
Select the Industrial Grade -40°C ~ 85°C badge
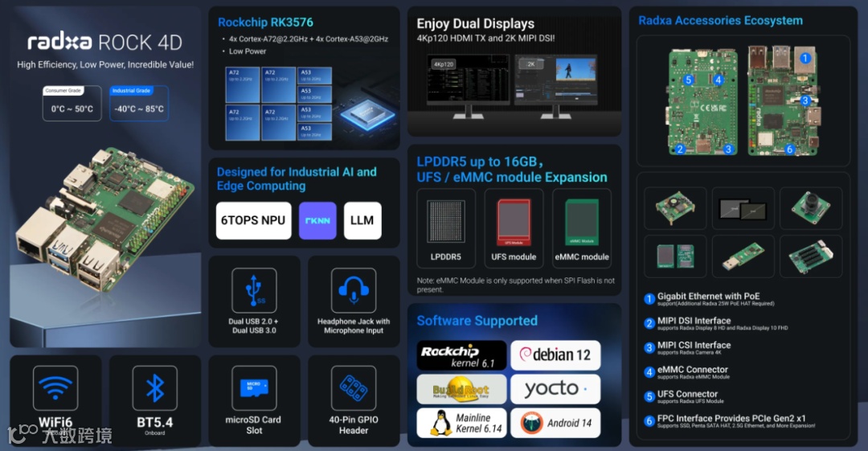(x=139, y=103)
